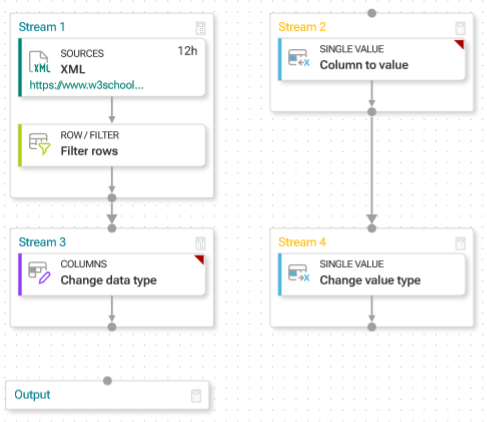Open Stream 2 calculator icon
487x422 pixels.
[460, 28]
